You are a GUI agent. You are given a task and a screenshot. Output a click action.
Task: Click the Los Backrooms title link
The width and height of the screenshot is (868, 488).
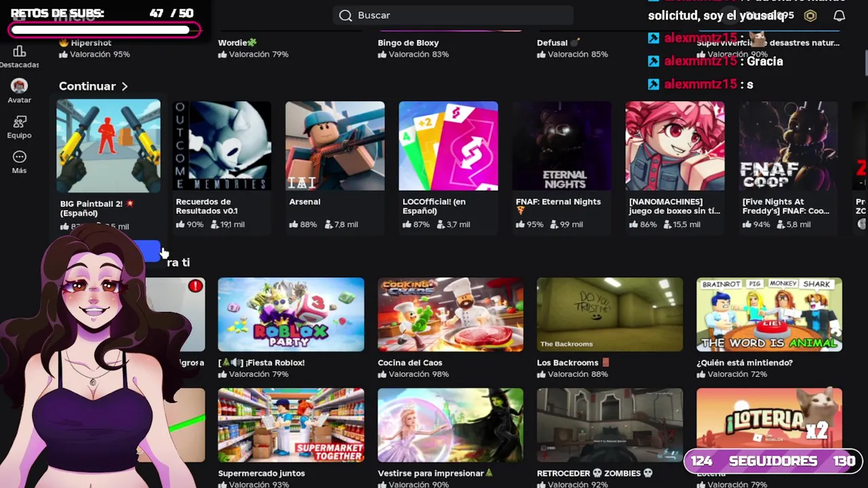[x=568, y=363]
